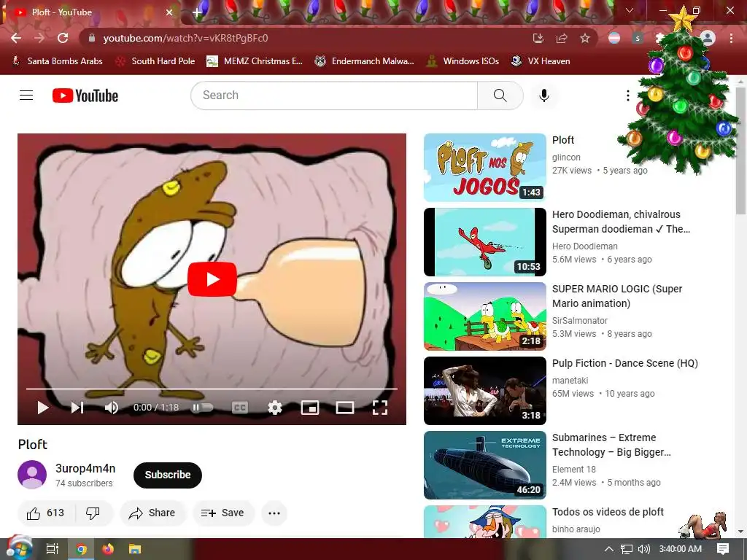747x560 pixels.
Task: Open 3urop4m4n channel avatar
Action: coord(32,475)
